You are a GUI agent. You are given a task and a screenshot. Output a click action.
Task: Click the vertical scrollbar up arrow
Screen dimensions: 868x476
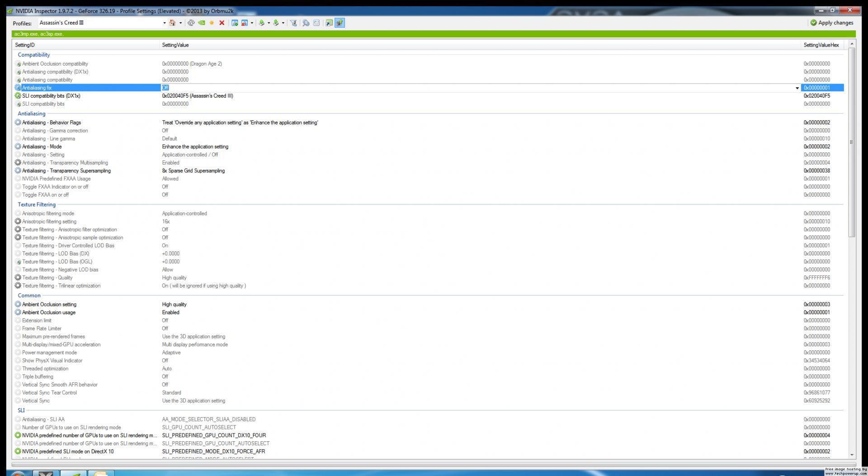[852, 44]
